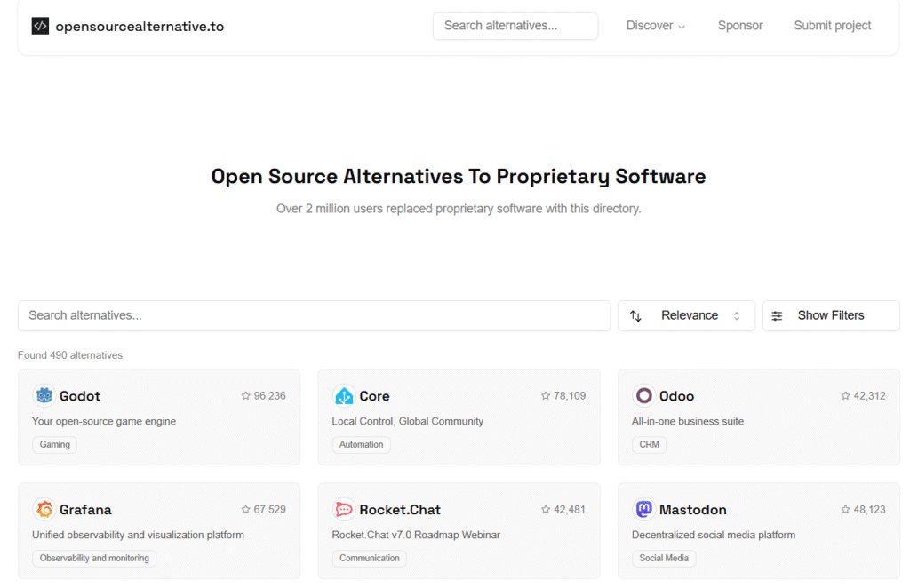Screen dimensions: 910x588
Task: Open the Mastodon project title
Action: click(x=693, y=510)
